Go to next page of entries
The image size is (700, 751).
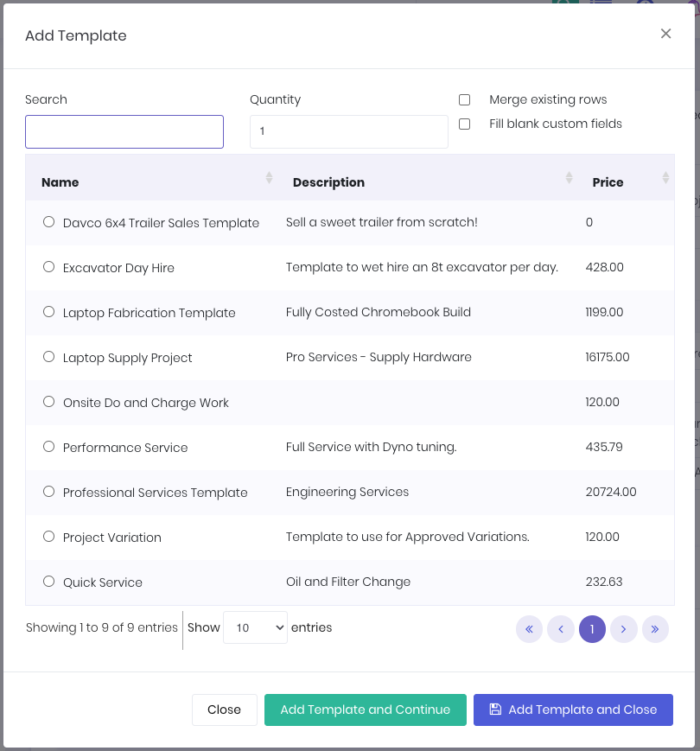[x=624, y=629]
